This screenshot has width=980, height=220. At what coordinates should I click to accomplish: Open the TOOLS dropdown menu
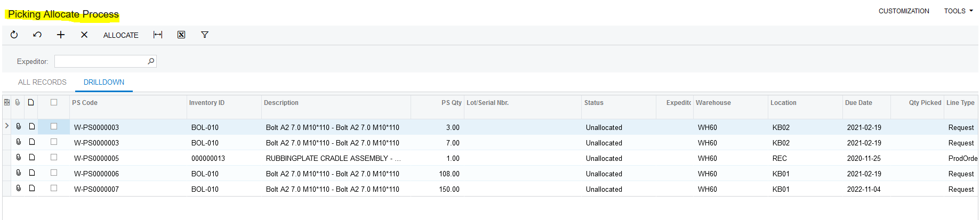point(958,11)
